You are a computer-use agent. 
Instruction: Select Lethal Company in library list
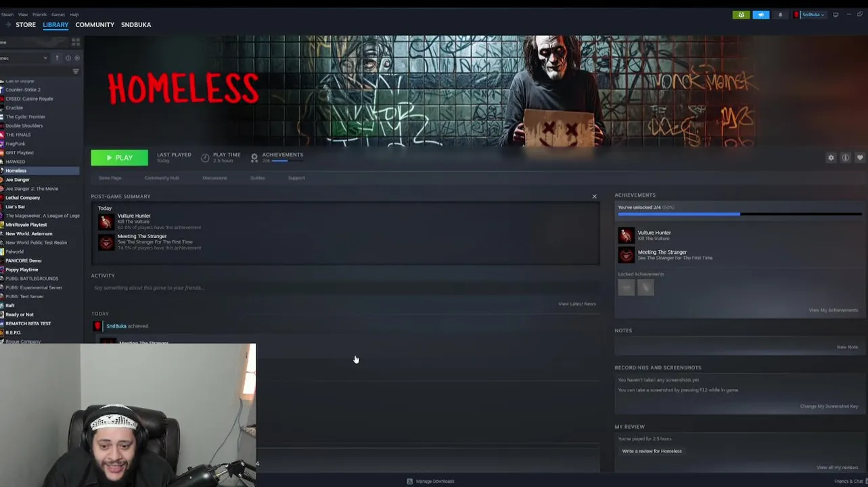pos(23,198)
